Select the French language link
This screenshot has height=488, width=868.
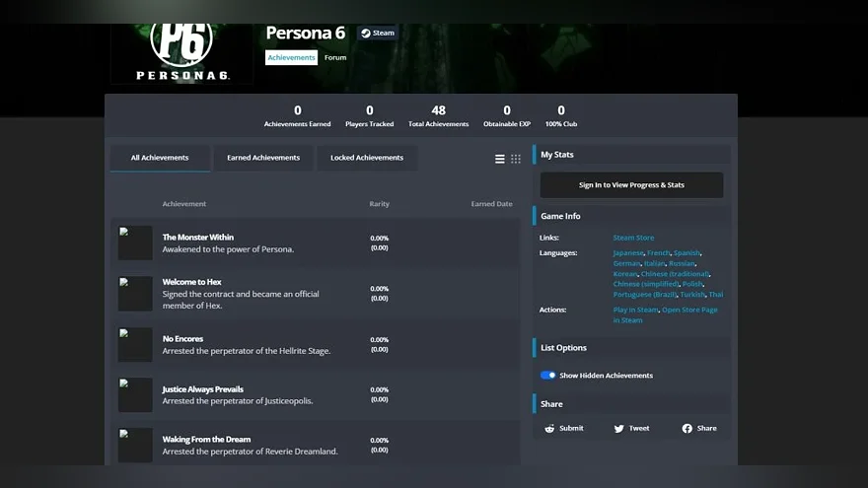[x=658, y=252]
